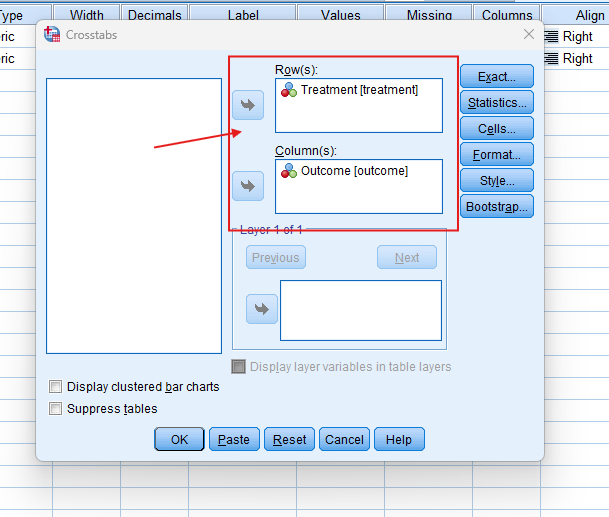Image resolution: width=609 pixels, height=517 pixels.
Task: Toggle the Suppress tables checkbox
Action: pyautogui.click(x=56, y=409)
